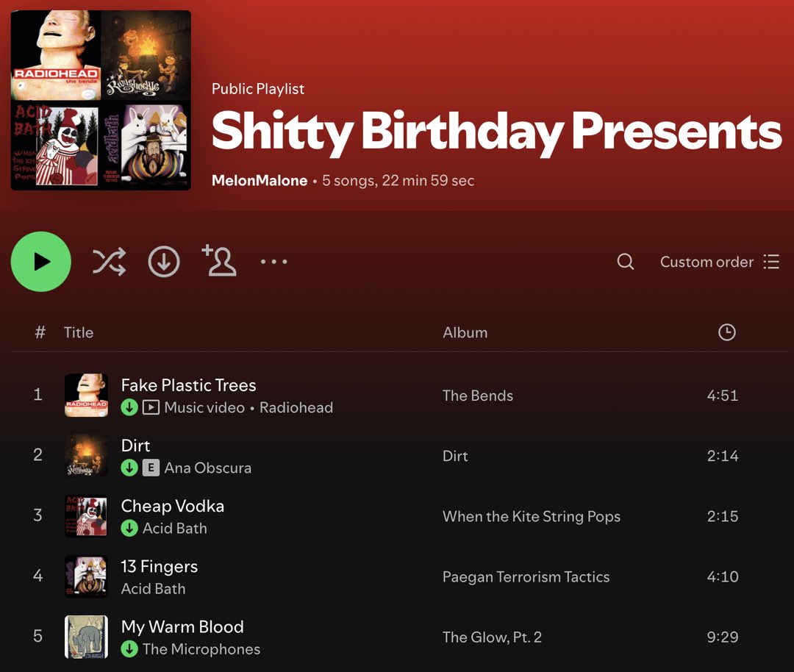Click the 2:14 duration of Dirt

pos(722,456)
